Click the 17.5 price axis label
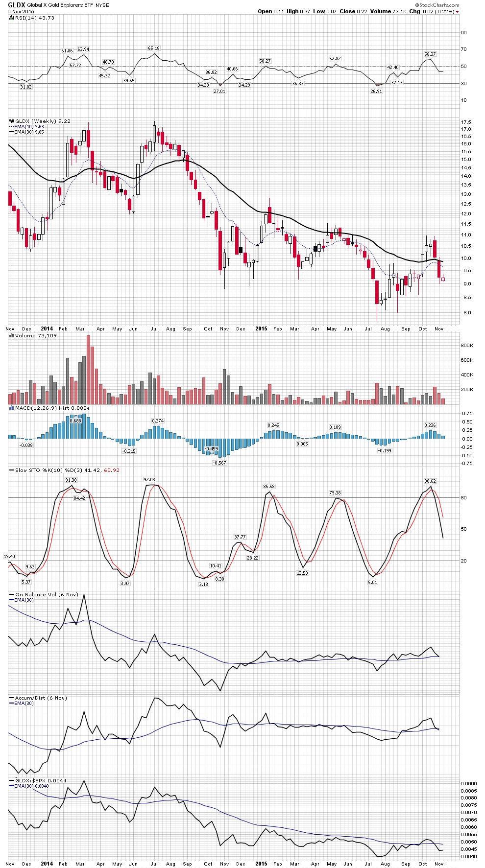485x868 pixels. (466, 122)
